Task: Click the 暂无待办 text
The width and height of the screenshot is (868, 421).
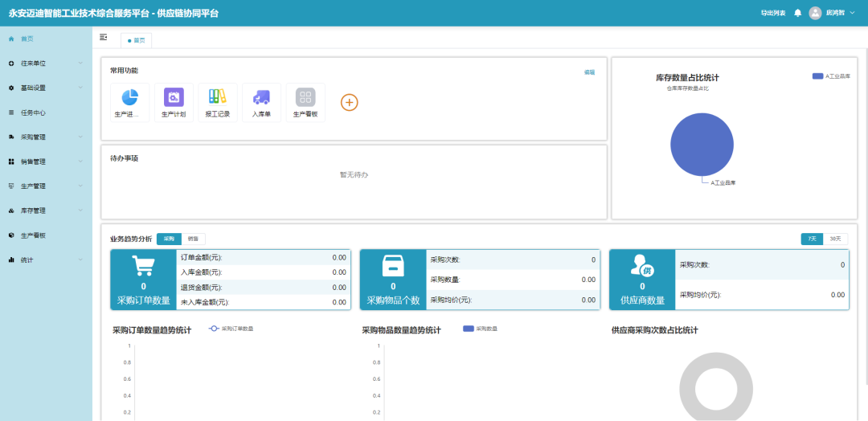Action: click(354, 175)
